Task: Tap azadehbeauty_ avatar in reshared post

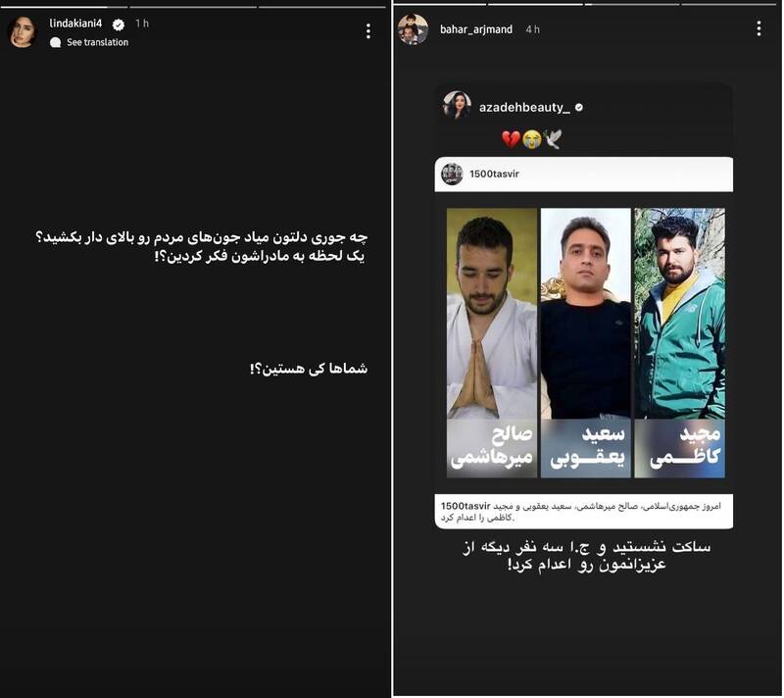Action: point(457,105)
